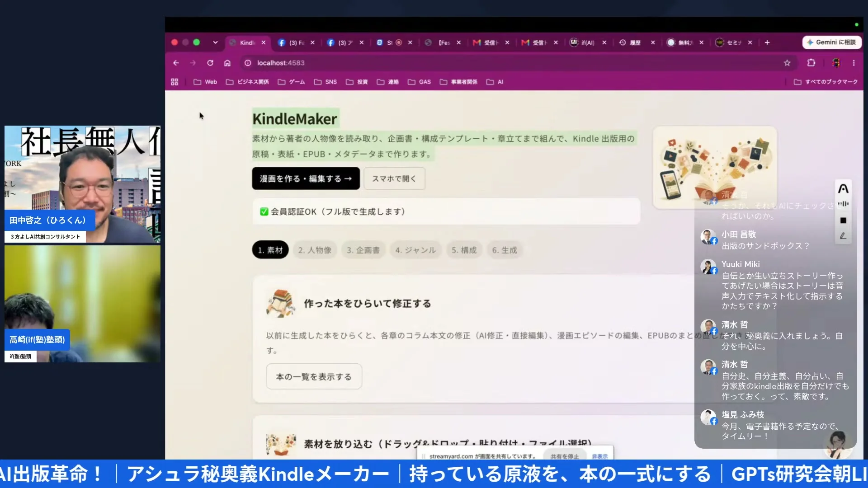Click the site info icon beside localhost

248,63
